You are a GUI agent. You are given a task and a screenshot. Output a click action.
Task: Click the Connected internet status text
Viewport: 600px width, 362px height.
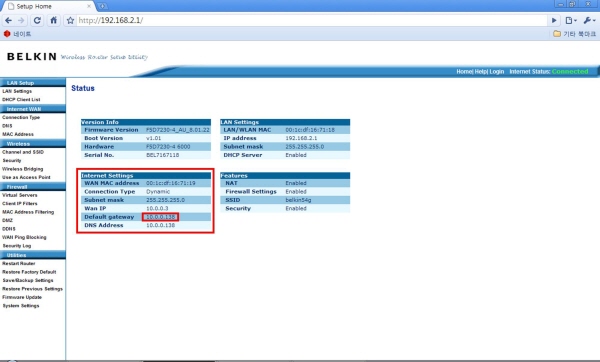click(x=570, y=72)
